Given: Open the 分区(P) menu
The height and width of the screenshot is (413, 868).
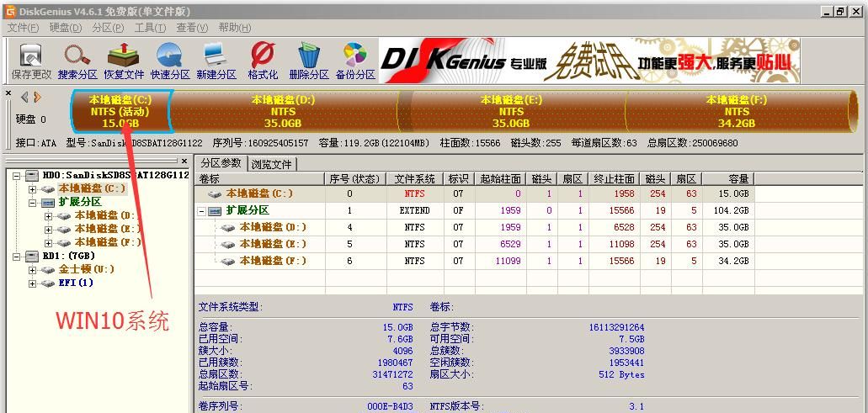Looking at the screenshot, I should coord(108,28).
